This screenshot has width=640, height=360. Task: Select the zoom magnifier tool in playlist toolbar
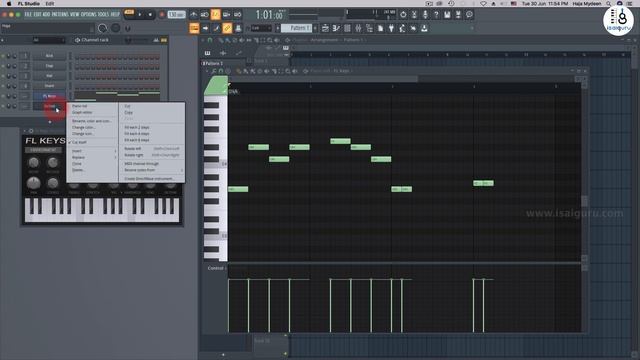(270, 40)
